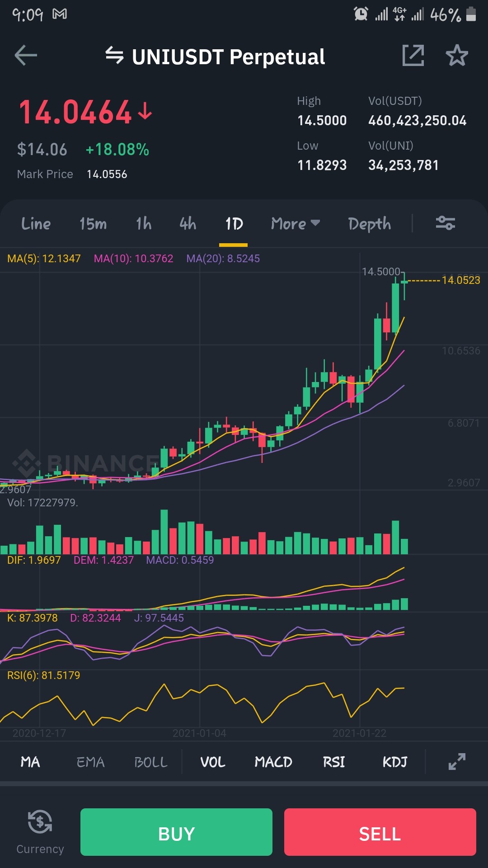488x868 pixels.
Task: Expand the More timeframes dropdown
Action: [296, 223]
